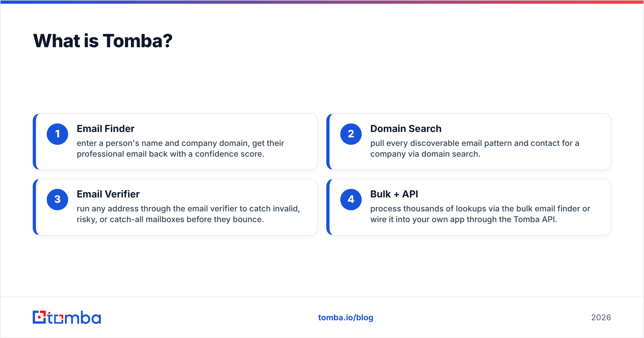Click the gradient bar at top of slide
The height and width of the screenshot is (338, 644).
click(x=322, y=2)
